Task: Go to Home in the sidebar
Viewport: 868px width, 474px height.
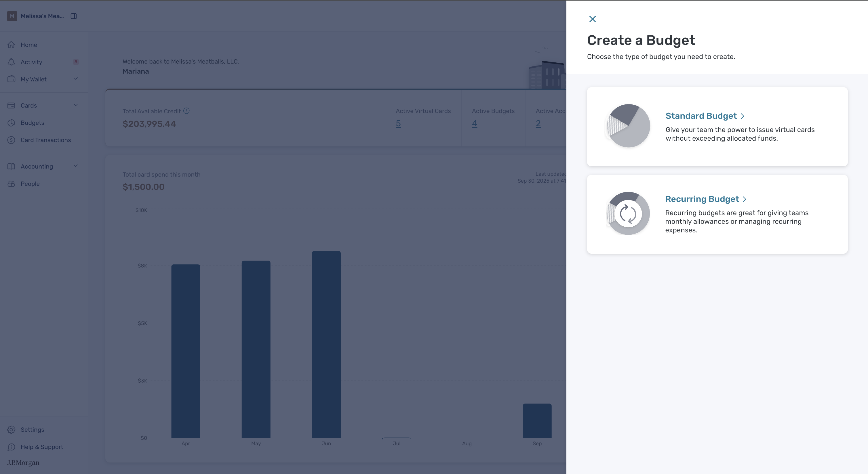Action: (29, 45)
